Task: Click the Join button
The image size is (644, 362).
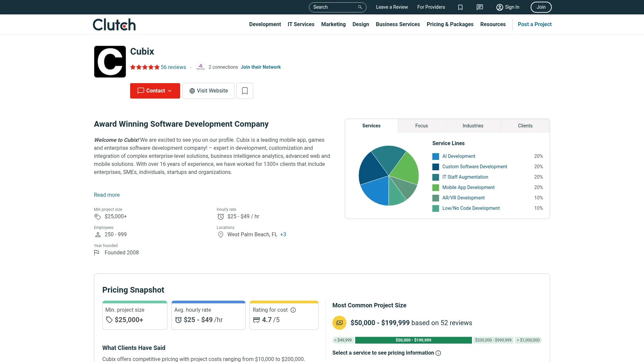Action: click(541, 7)
